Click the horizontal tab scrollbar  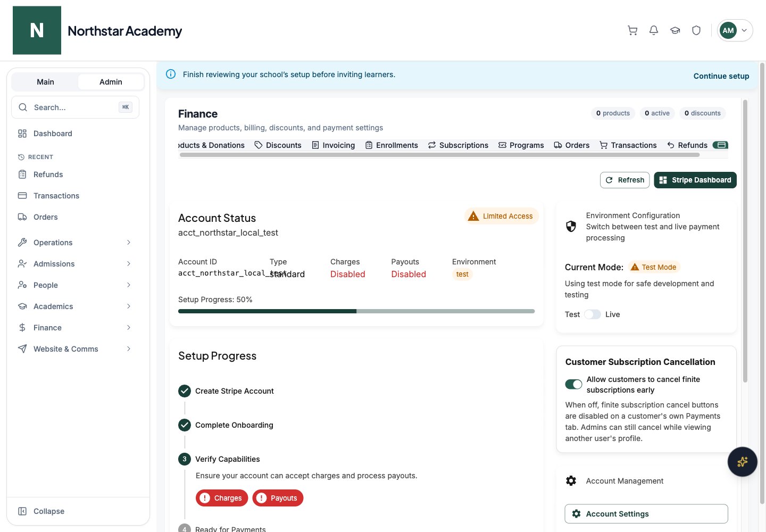[x=439, y=155]
